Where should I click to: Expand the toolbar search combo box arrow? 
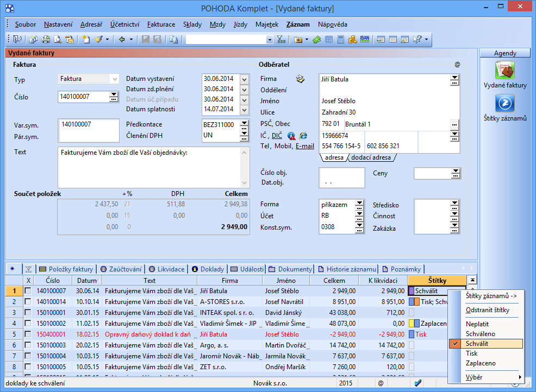(270, 40)
